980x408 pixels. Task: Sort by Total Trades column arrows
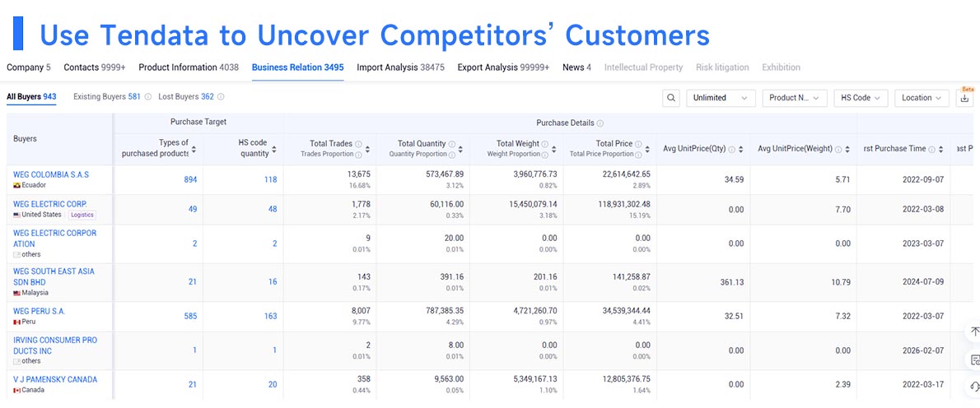point(367,149)
